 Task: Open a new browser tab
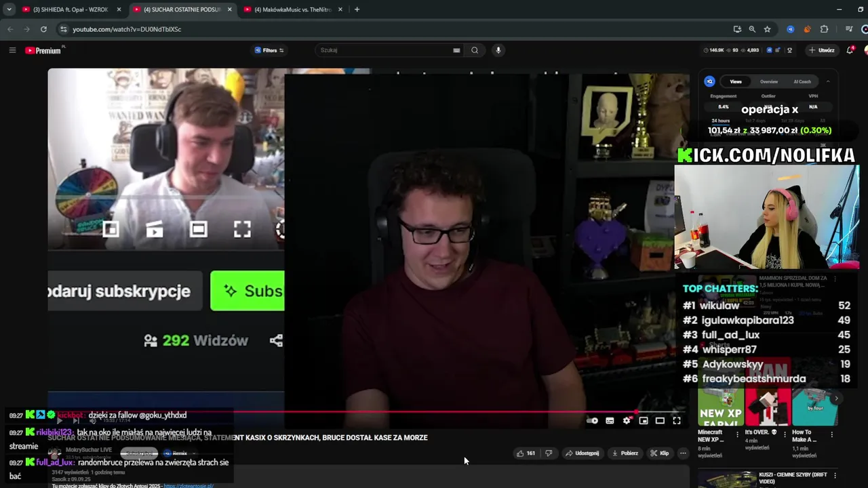(x=357, y=9)
